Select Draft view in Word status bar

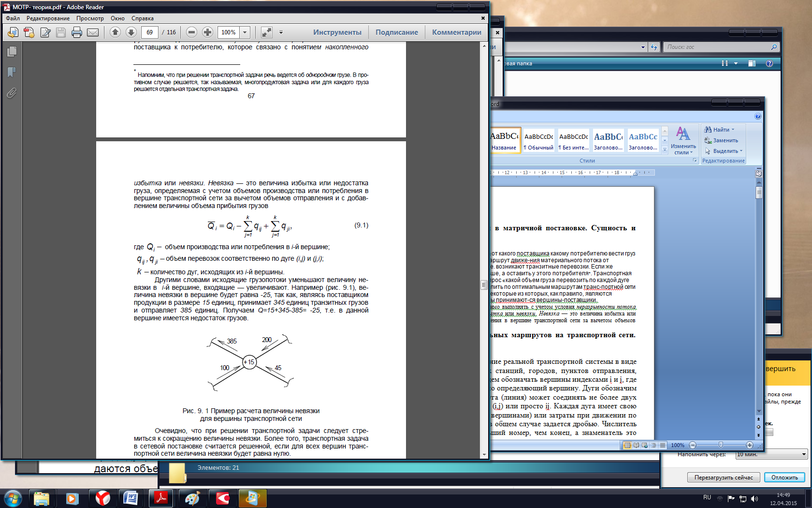(x=662, y=445)
